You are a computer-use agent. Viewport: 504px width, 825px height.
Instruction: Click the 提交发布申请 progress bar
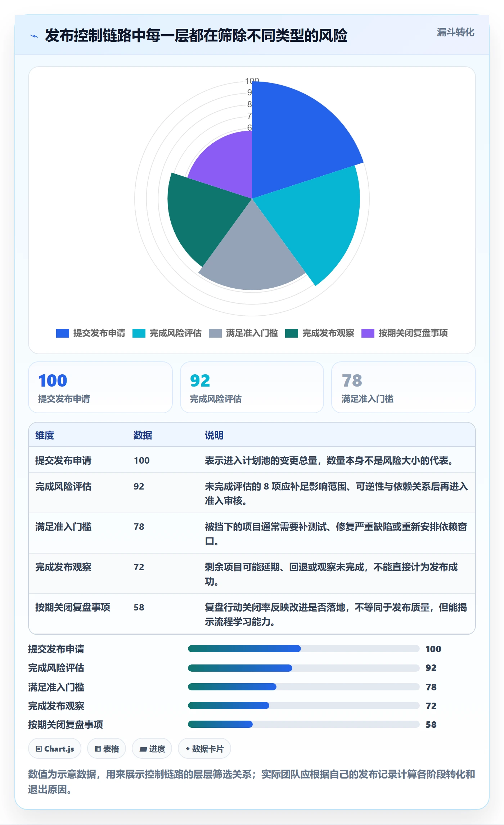[303, 649]
